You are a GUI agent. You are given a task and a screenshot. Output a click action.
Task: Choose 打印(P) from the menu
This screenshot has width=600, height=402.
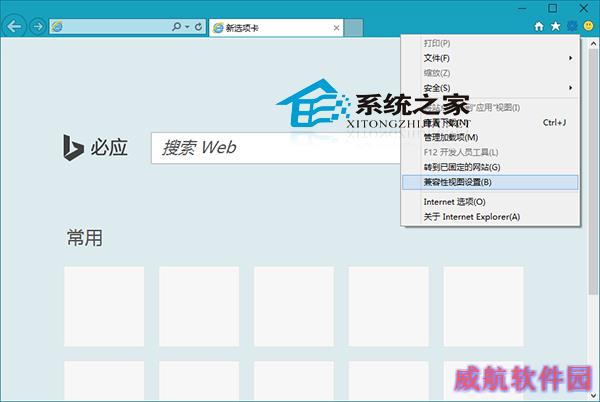point(491,43)
